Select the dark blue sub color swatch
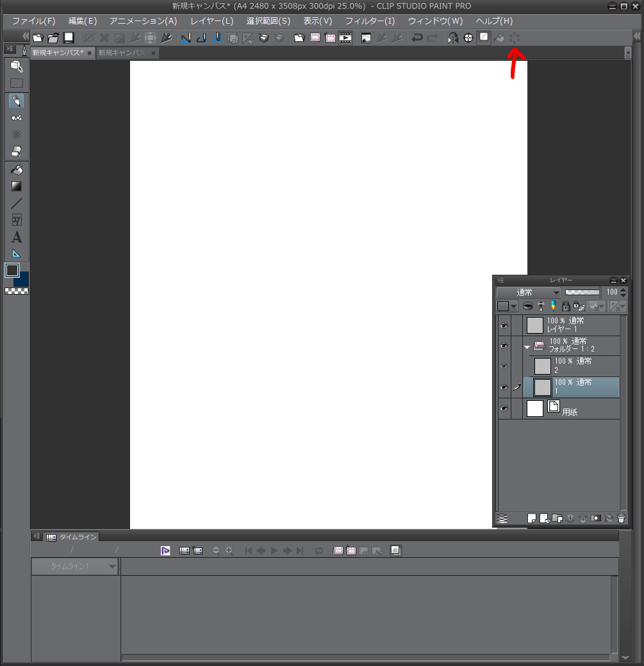 pos(23,280)
